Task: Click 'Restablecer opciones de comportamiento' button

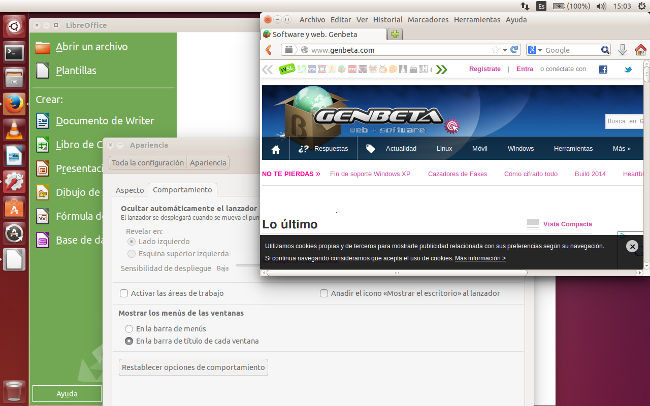Action: tap(193, 367)
